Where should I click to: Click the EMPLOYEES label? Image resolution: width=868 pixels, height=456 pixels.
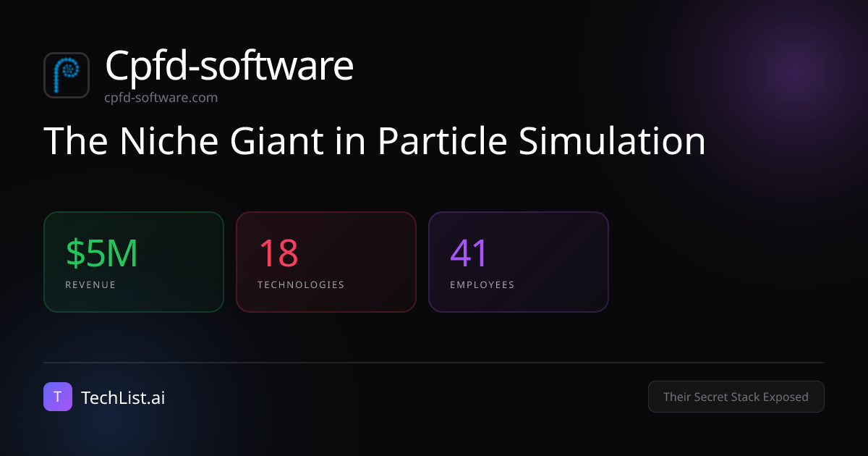pyautogui.click(x=482, y=285)
